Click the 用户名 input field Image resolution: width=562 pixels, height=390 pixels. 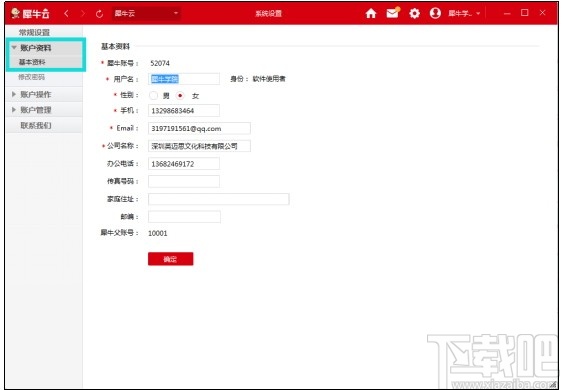tap(184, 79)
